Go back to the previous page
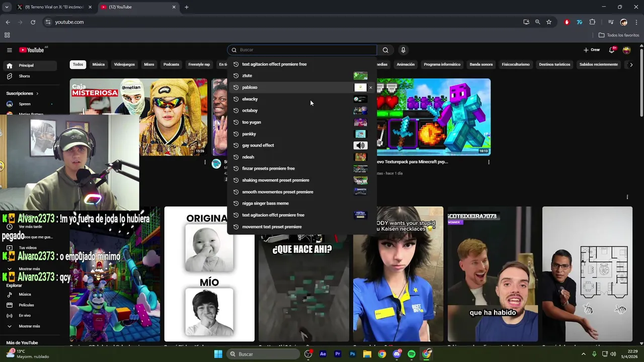The image size is (644, 362). [8, 22]
